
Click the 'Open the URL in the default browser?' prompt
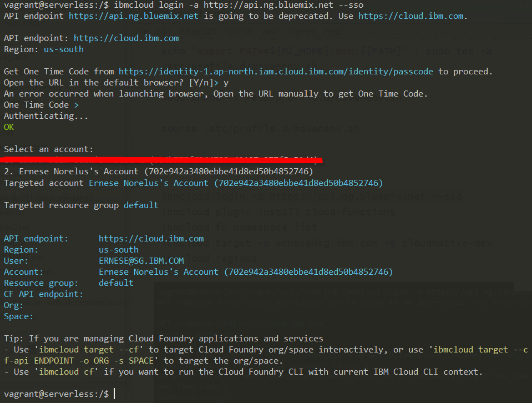[116, 83]
